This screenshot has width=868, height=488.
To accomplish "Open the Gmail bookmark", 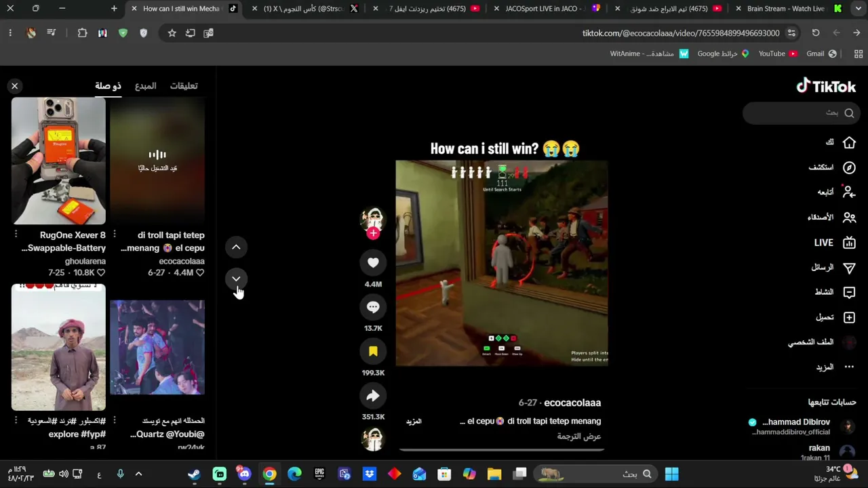I will pyautogui.click(x=821, y=54).
